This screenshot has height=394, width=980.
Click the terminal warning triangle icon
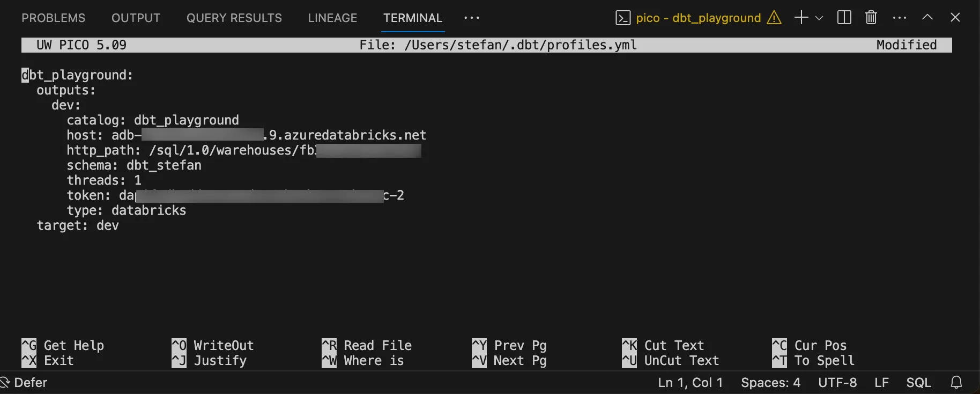point(774,18)
